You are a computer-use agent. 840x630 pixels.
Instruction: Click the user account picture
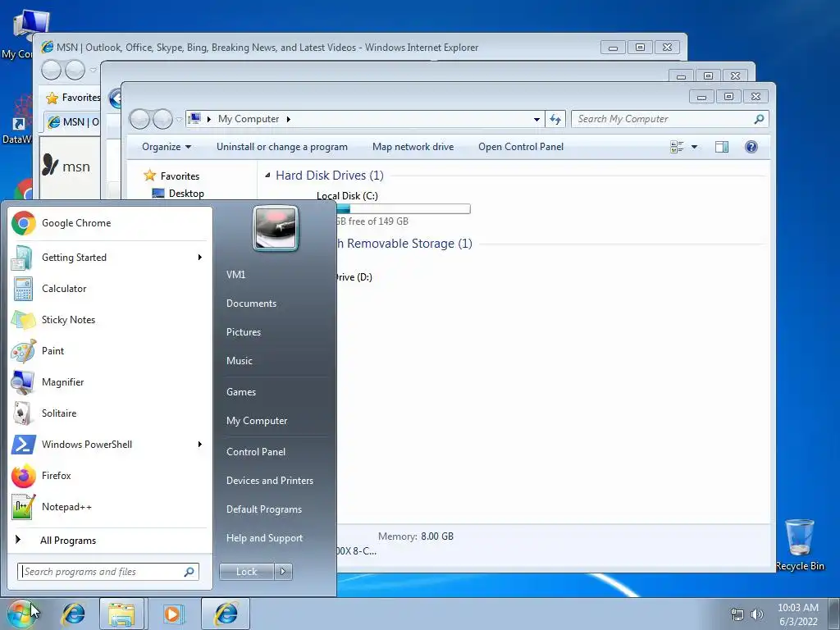coord(276,229)
